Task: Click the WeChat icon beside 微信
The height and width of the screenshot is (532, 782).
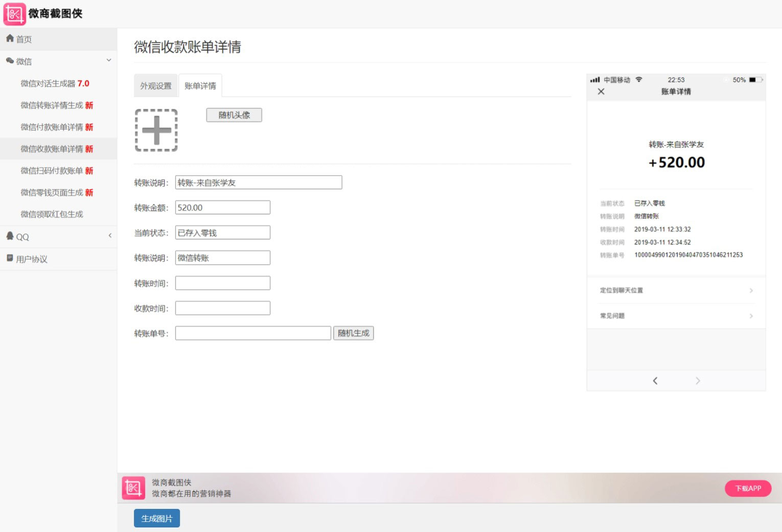Action: click(10, 61)
